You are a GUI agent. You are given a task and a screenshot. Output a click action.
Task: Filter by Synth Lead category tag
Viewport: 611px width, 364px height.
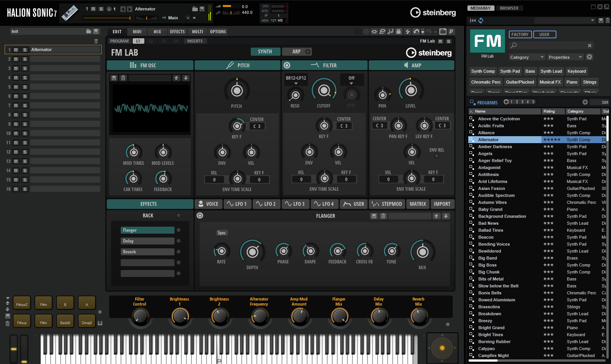click(551, 71)
